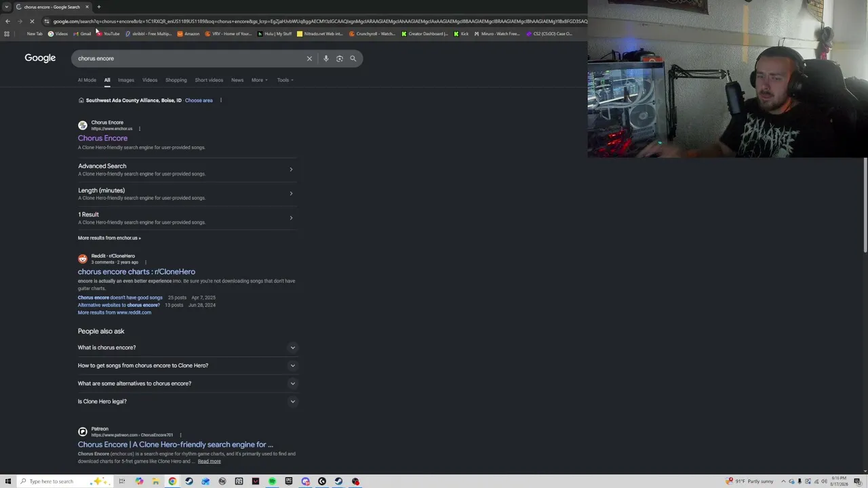Stop loading the page with the X button
This screenshot has height=488, width=868.
pyautogui.click(x=33, y=21)
